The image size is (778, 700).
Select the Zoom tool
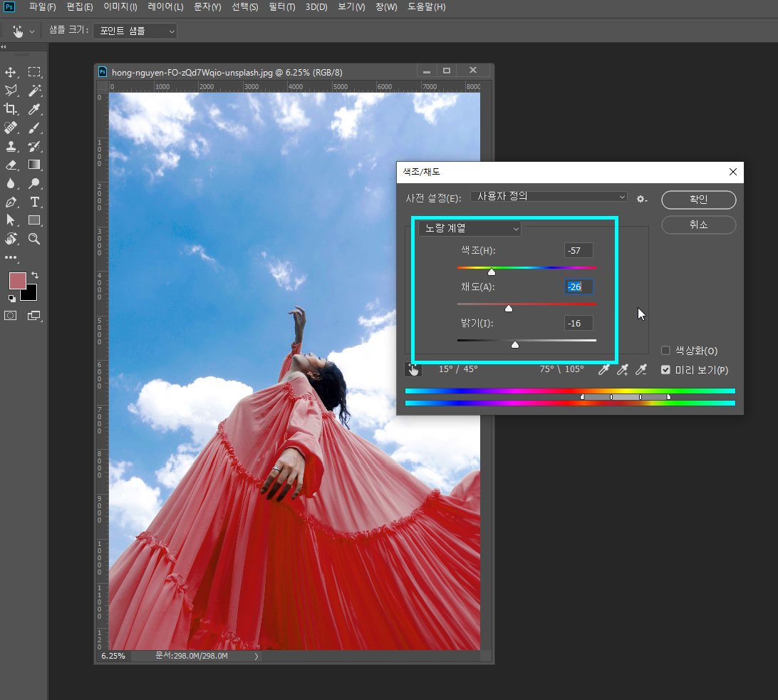click(34, 239)
